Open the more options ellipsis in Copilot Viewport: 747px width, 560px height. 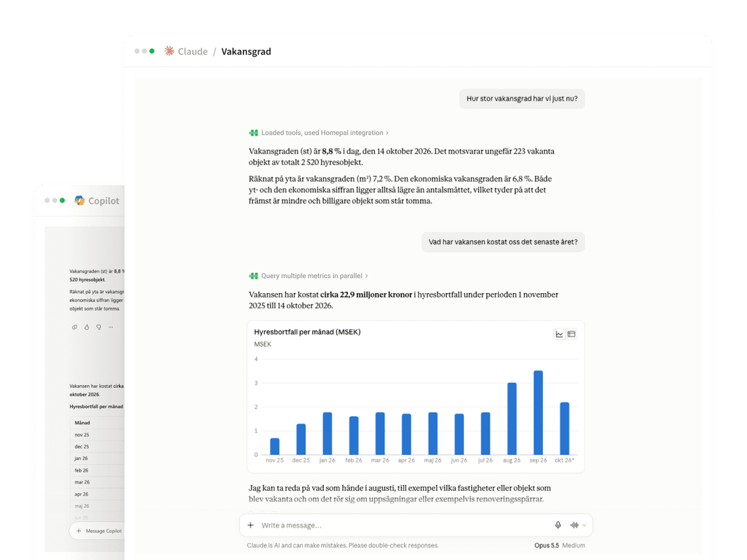[x=111, y=327]
